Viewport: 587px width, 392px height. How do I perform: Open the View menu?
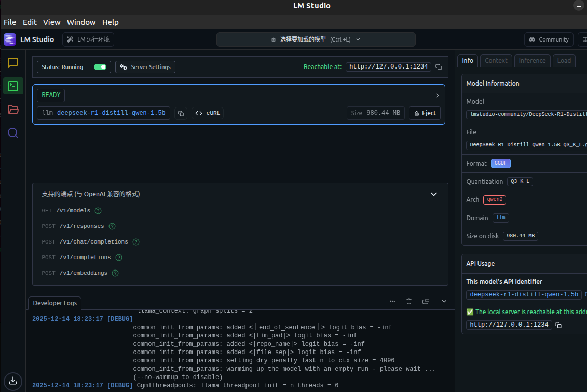(52, 22)
